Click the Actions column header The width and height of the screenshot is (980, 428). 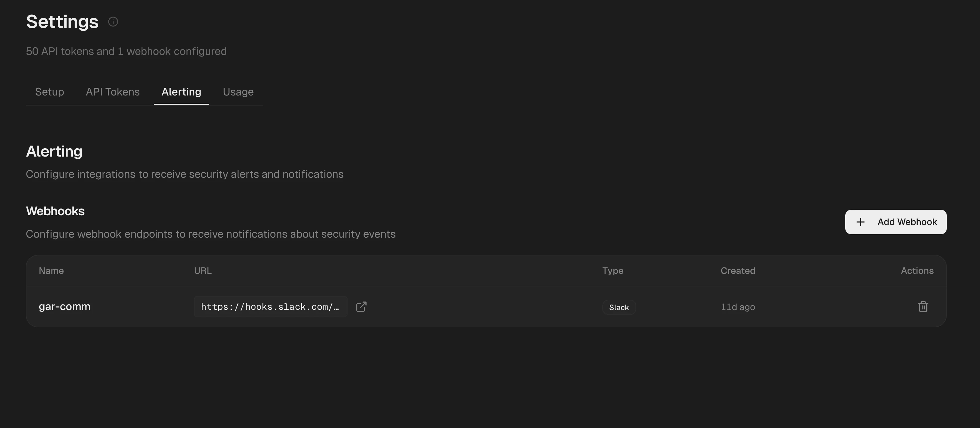[x=917, y=270]
